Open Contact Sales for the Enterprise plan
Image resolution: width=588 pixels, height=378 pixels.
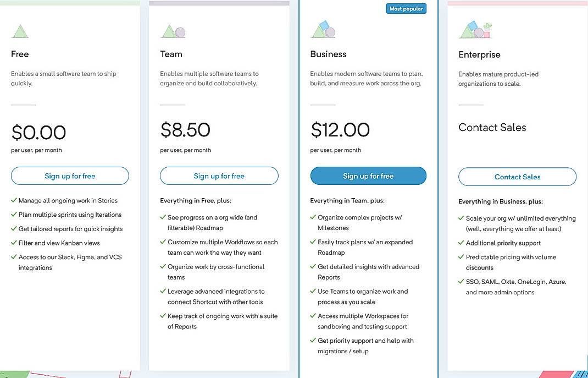tap(517, 177)
